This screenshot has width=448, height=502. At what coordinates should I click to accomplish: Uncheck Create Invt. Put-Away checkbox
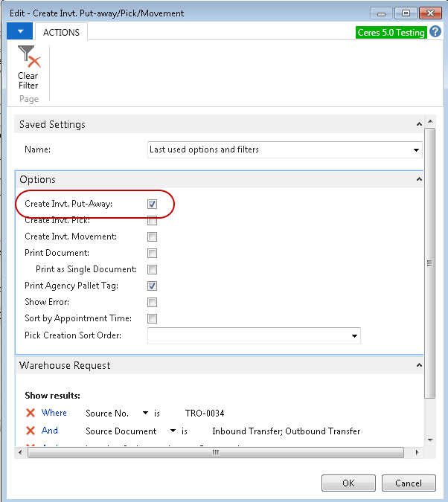(152, 204)
